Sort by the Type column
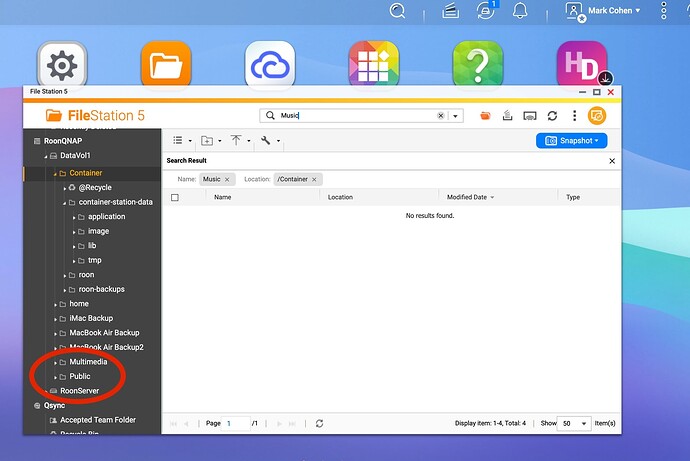 [573, 197]
